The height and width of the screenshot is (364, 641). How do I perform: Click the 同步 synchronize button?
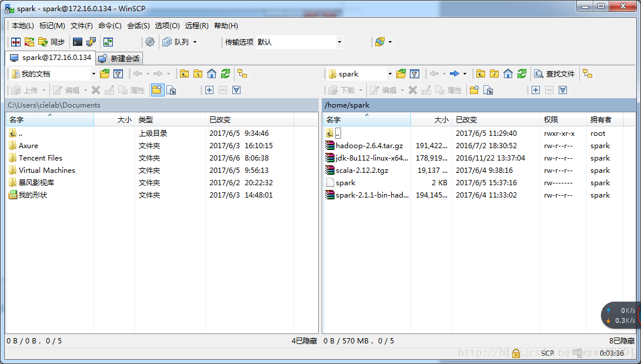(x=52, y=42)
